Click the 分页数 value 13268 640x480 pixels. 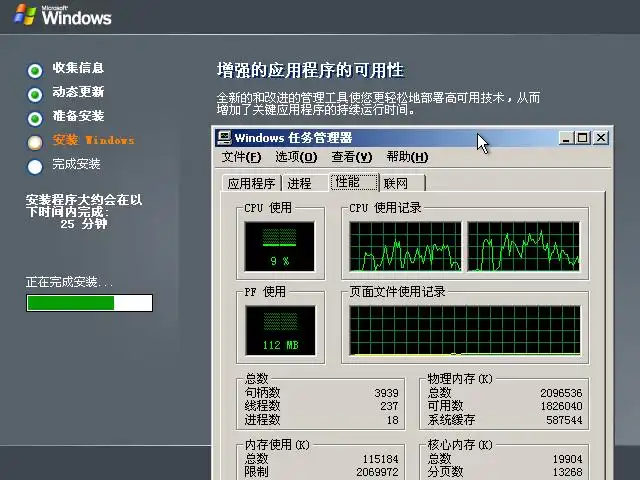coord(567,472)
